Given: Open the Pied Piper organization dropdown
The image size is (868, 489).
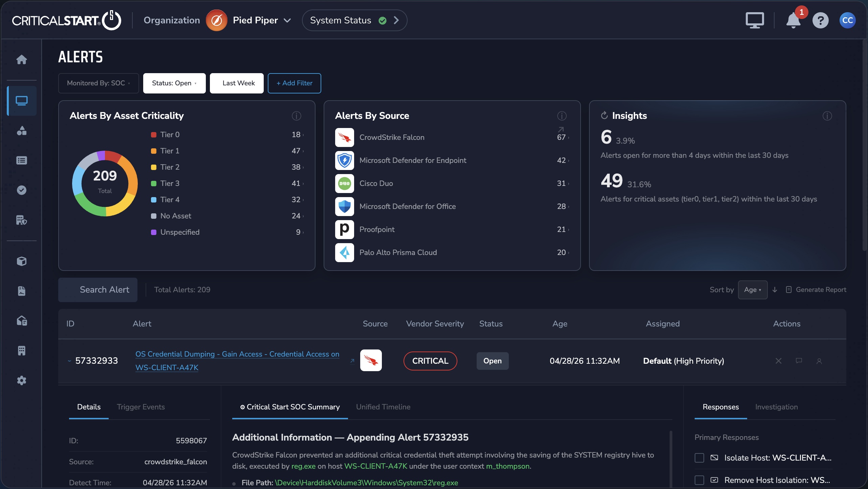Looking at the screenshot, I should [x=249, y=20].
